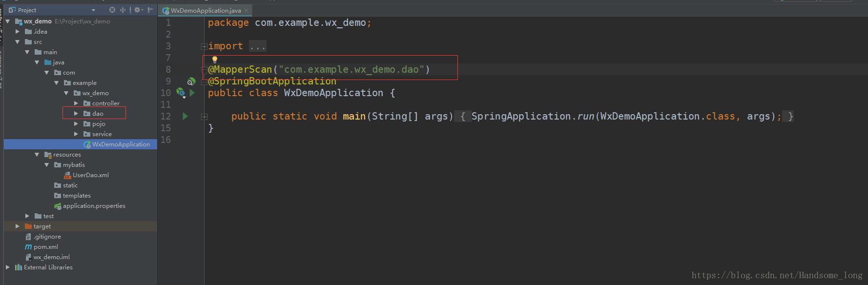Click the Collapse All icon in Project panel
This screenshot has width=868, height=285.
123,10
